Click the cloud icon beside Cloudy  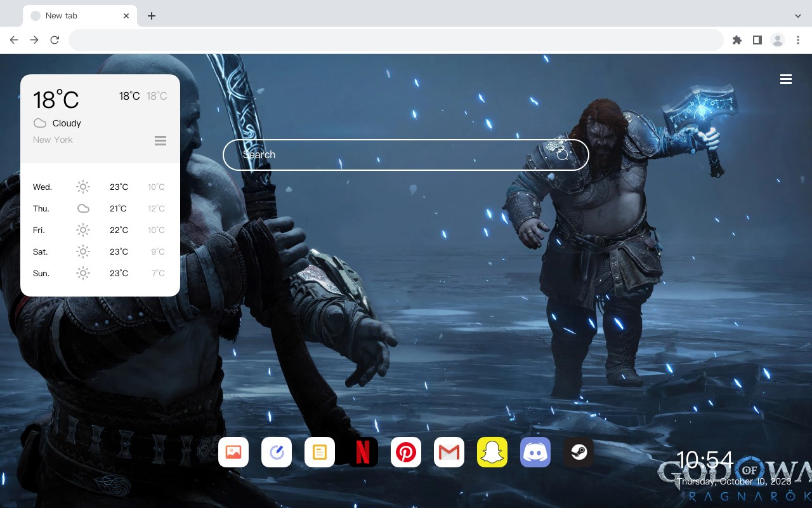click(x=40, y=123)
